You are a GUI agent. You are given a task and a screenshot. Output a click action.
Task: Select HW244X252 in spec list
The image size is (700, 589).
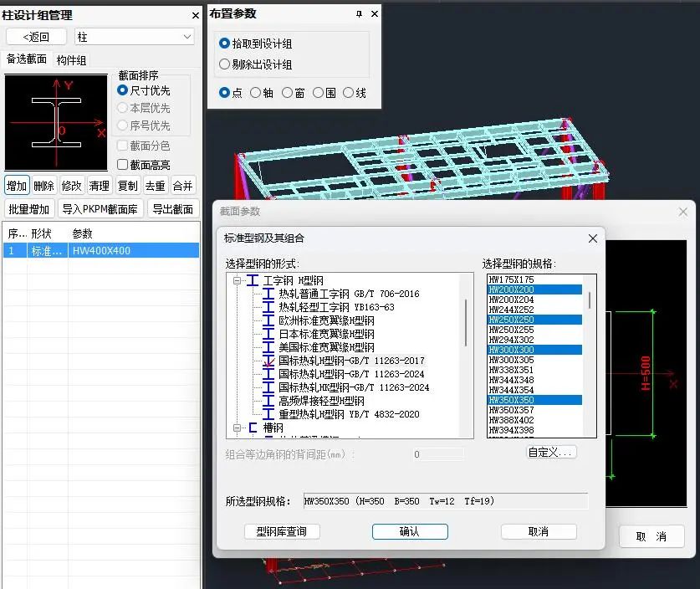534,310
